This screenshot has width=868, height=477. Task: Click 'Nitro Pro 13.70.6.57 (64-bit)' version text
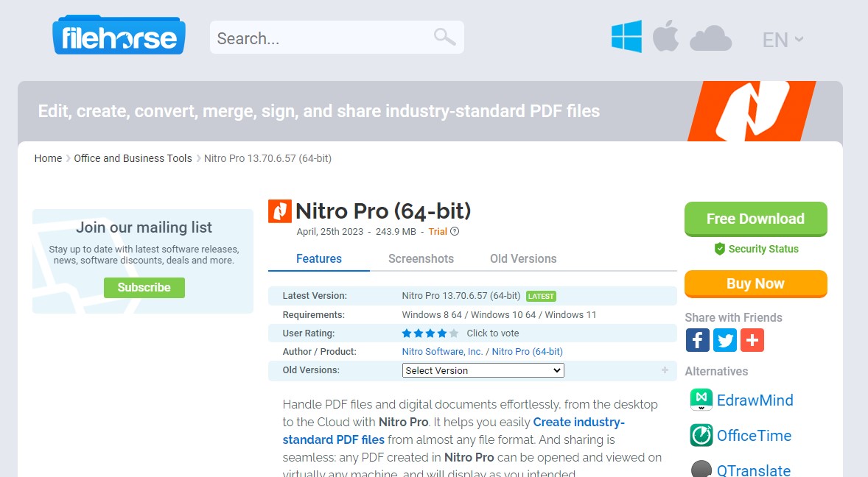click(x=461, y=296)
